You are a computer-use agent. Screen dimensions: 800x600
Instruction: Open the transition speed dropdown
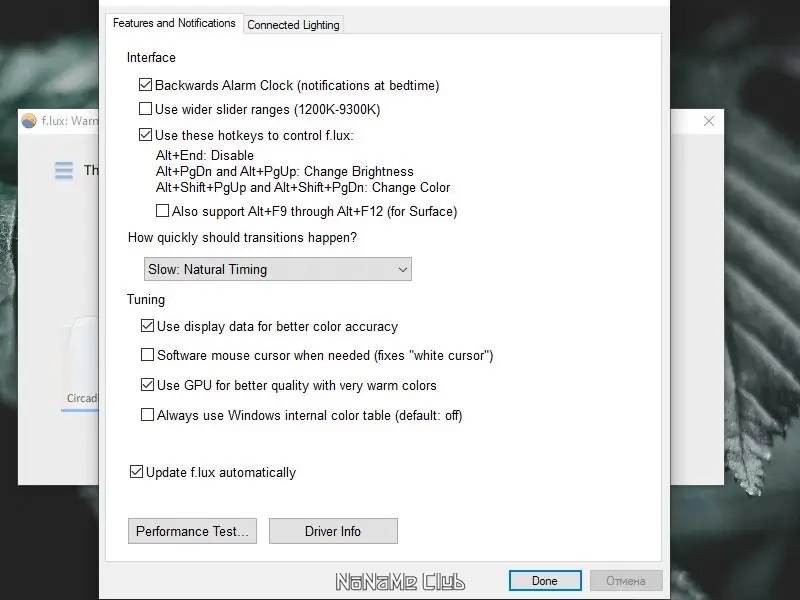[278, 269]
